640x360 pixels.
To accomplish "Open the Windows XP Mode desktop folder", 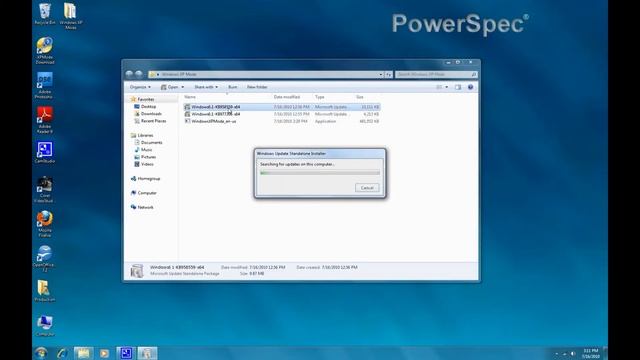I will [71, 16].
